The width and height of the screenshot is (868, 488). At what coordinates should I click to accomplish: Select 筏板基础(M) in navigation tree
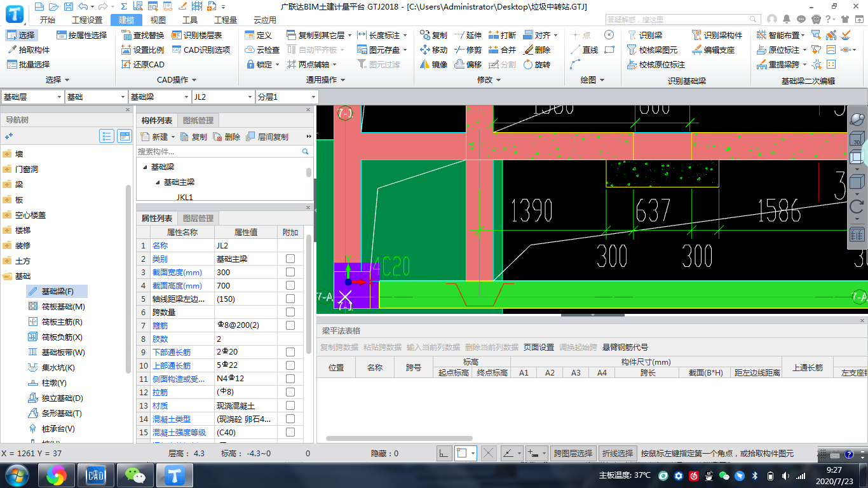click(57, 307)
